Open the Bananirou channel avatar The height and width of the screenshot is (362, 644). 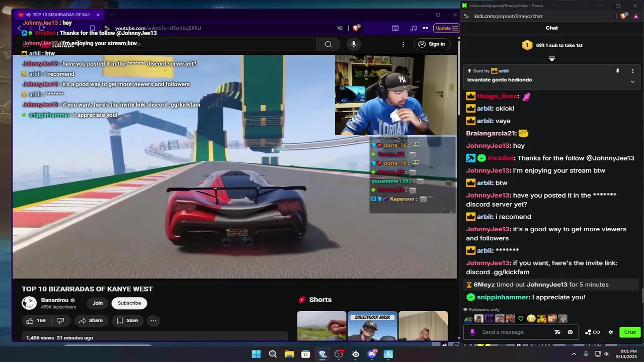(x=29, y=303)
